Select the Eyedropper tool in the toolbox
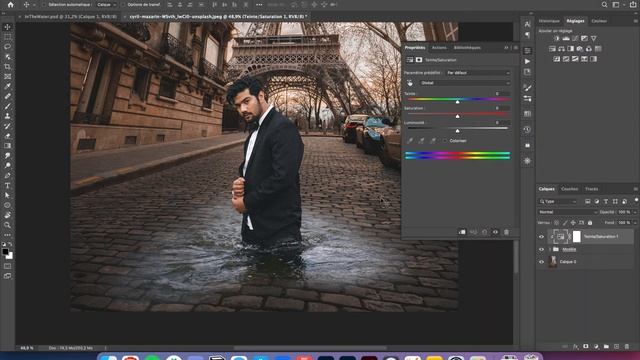The width and height of the screenshot is (640, 360). click(x=7, y=86)
